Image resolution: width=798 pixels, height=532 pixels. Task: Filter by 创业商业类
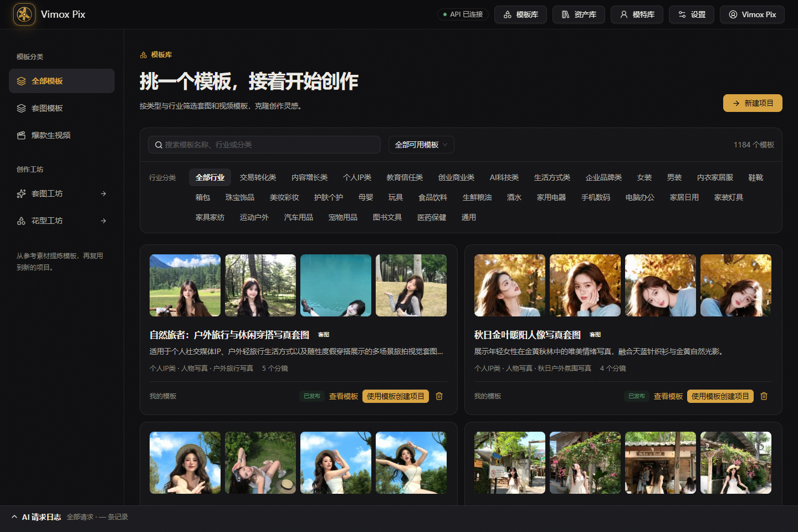click(x=456, y=177)
